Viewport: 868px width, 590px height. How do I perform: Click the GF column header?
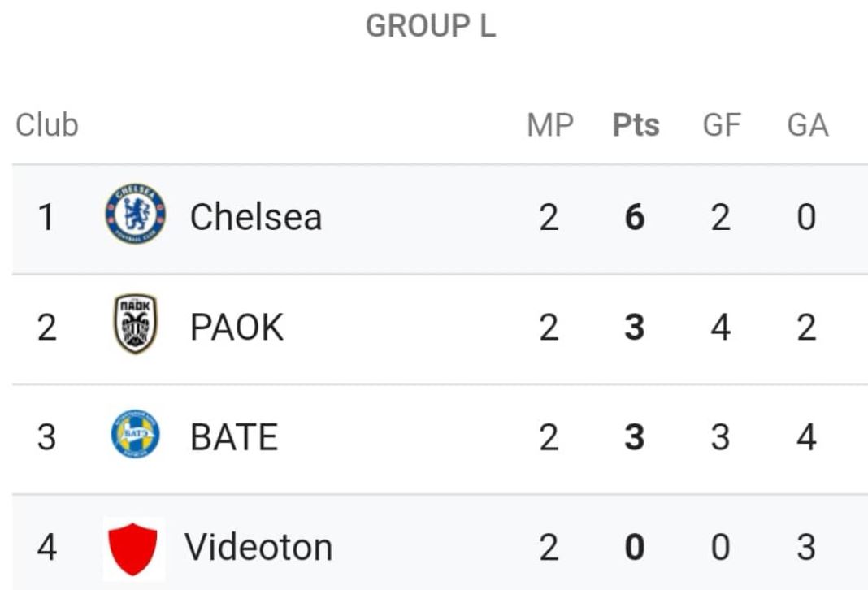coord(722,125)
